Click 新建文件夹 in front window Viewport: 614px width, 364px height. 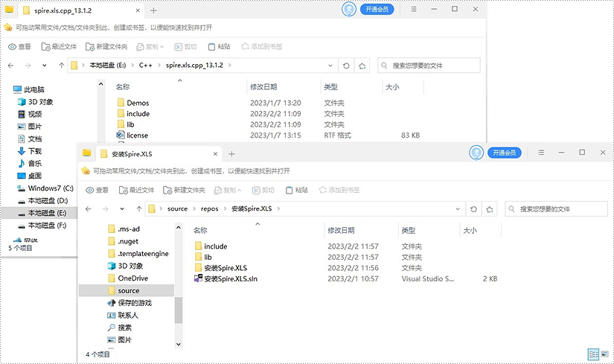[x=184, y=190]
